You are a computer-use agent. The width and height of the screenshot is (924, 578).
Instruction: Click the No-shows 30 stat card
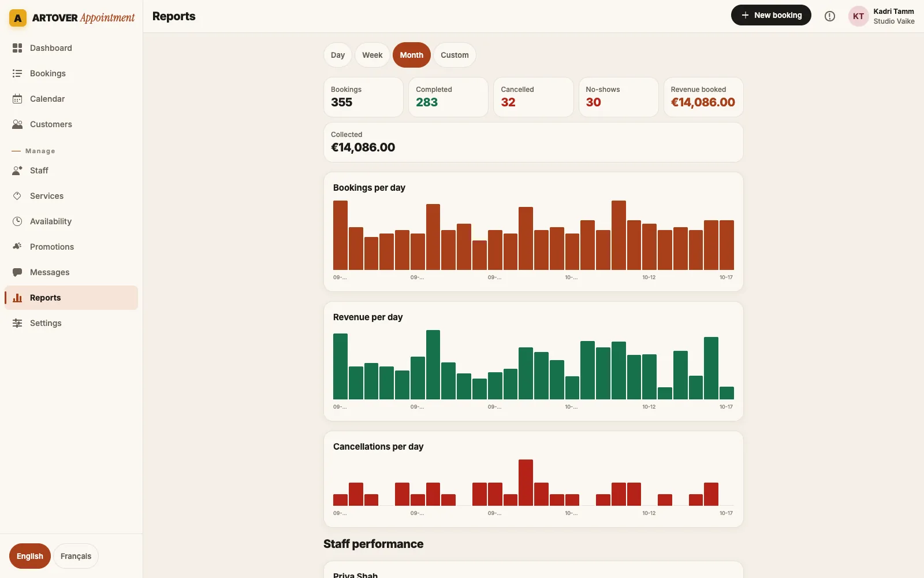coord(619,97)
